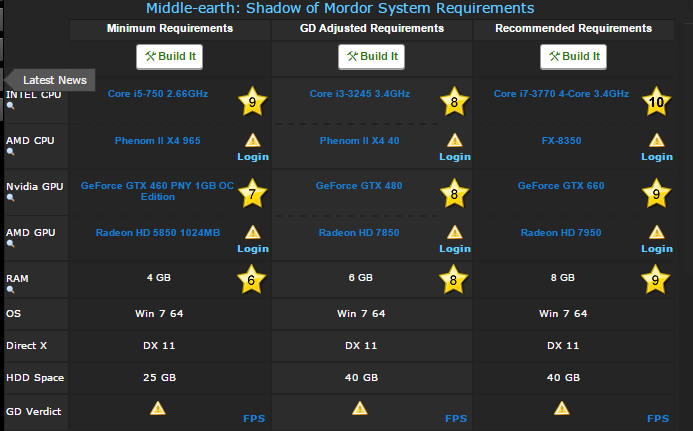Click the 6-star rating for 4 GB RAM

click(x=251, y=280)
